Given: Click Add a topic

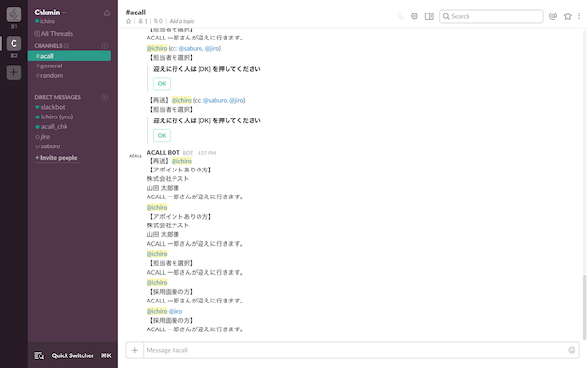Looking at the screenshot, I should coord(181,21).
